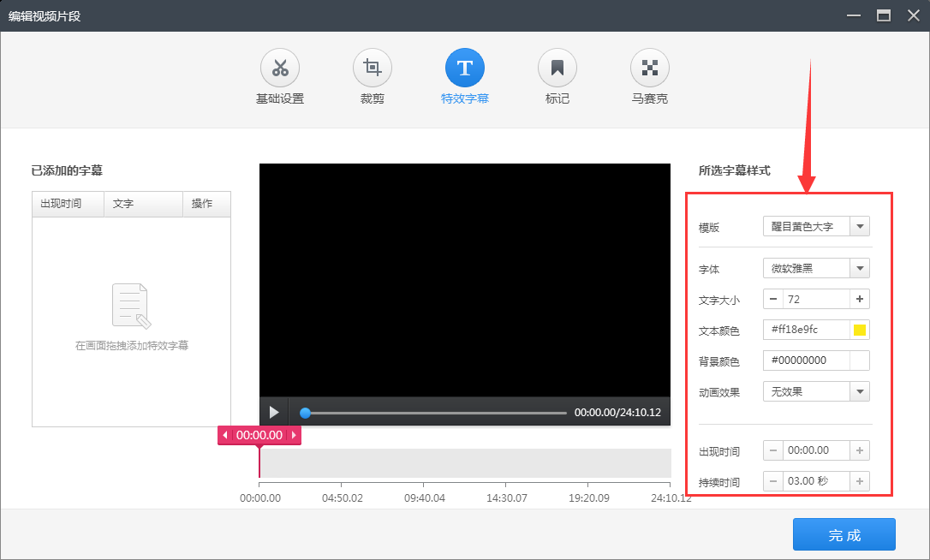Switch to the 标记 bookmark tab

557,68
